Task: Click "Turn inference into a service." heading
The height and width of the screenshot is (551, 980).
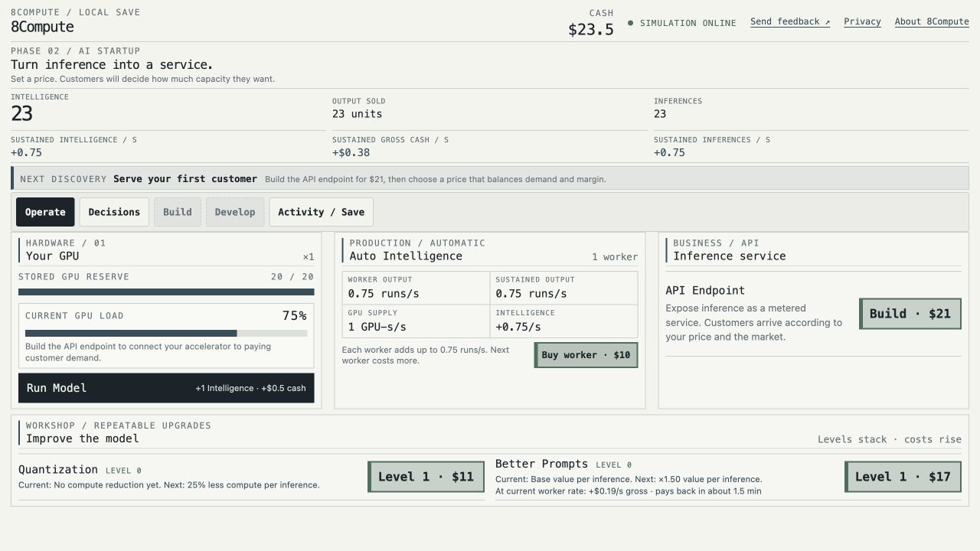Action: click(x=112, y=65)
